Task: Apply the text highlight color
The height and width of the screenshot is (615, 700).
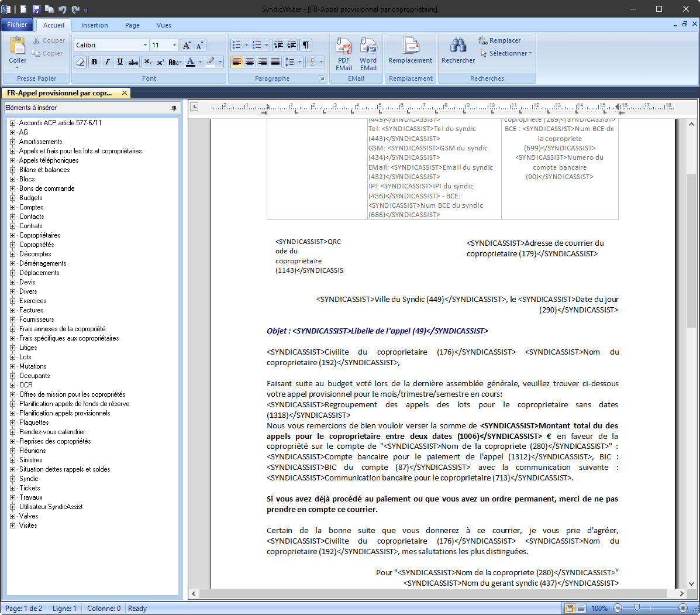Action: point(211,62)
